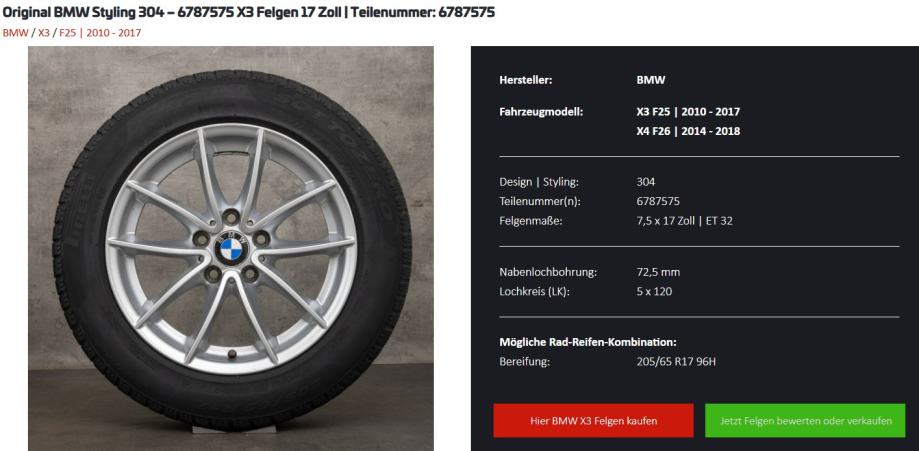Image resolution: width=919 pixels, height=451 pixels.
Task: Open the wheel product photo
Action: tap(231, 249)
